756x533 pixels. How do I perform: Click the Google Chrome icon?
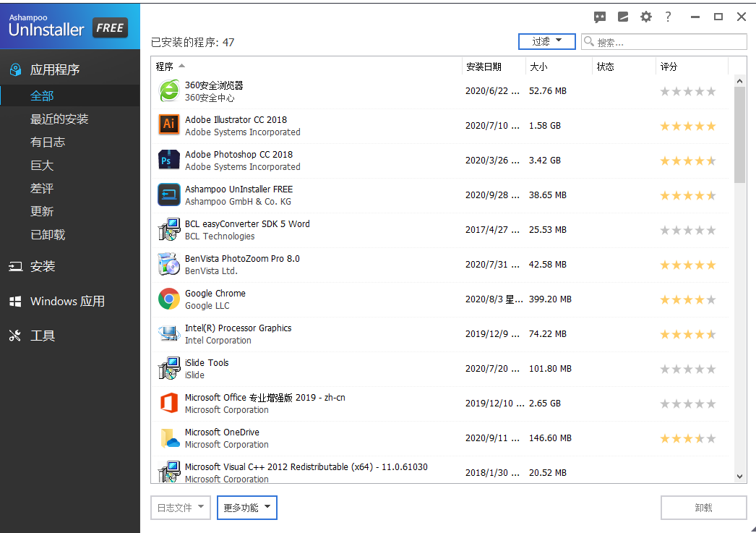click(169, 299)
